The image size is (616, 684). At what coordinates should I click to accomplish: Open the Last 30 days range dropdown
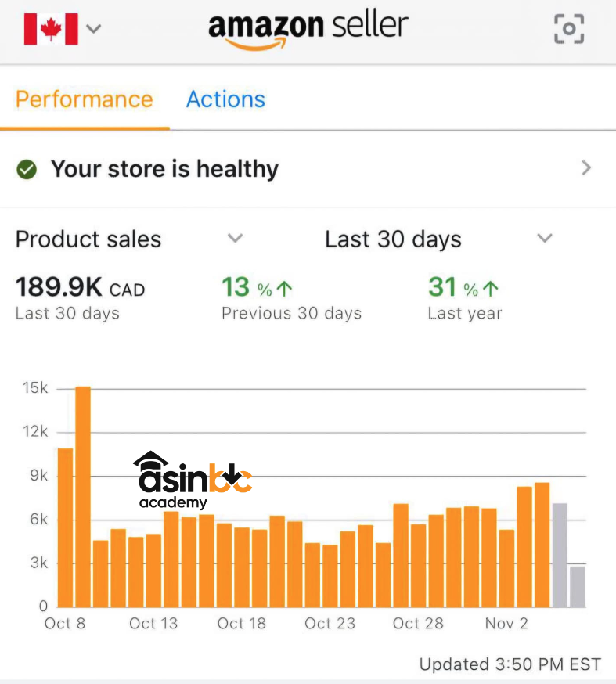[x=545, y=239]
